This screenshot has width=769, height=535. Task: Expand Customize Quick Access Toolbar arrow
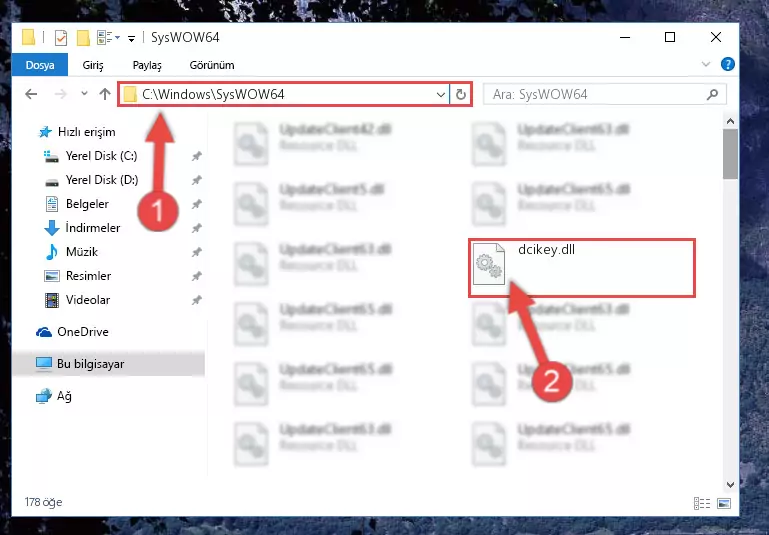[x=131, y=38]
